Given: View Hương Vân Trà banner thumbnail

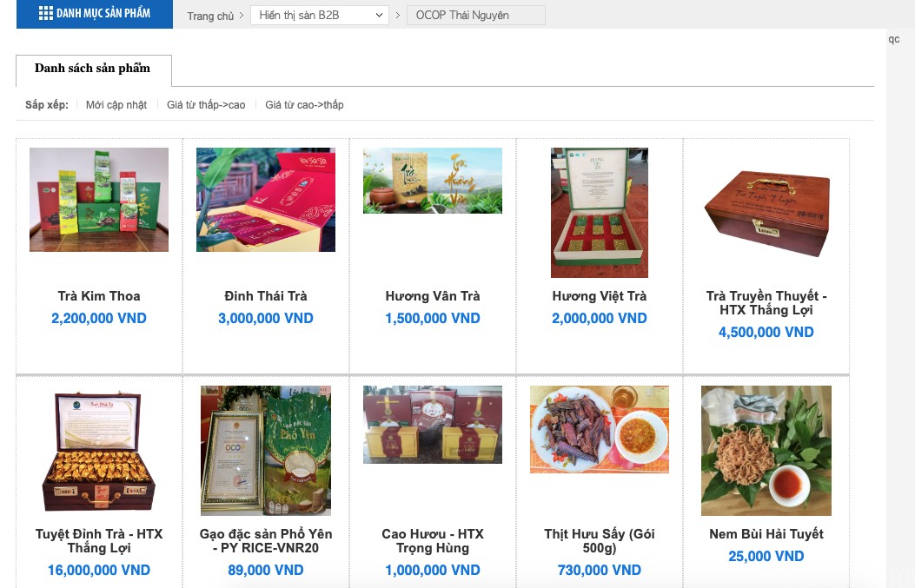Looking at the screenshot, I should click(x=433, y=181).
